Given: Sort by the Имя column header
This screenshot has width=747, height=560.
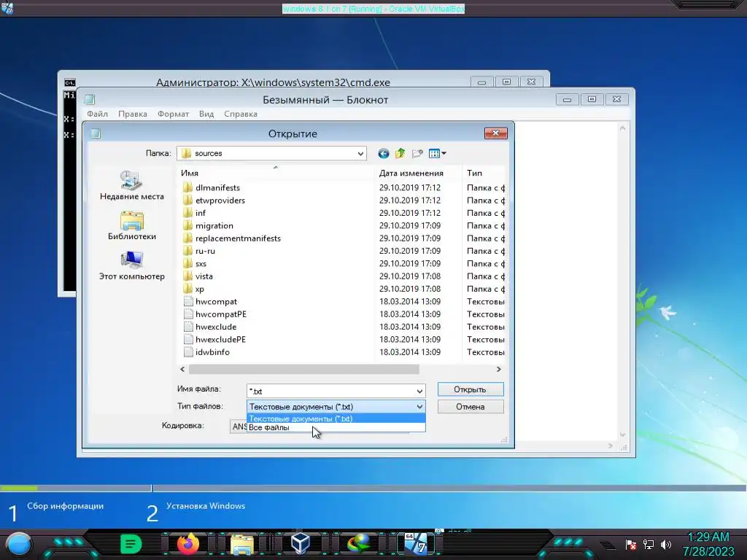Looking at the screenshot, I should tap(275, 173).
